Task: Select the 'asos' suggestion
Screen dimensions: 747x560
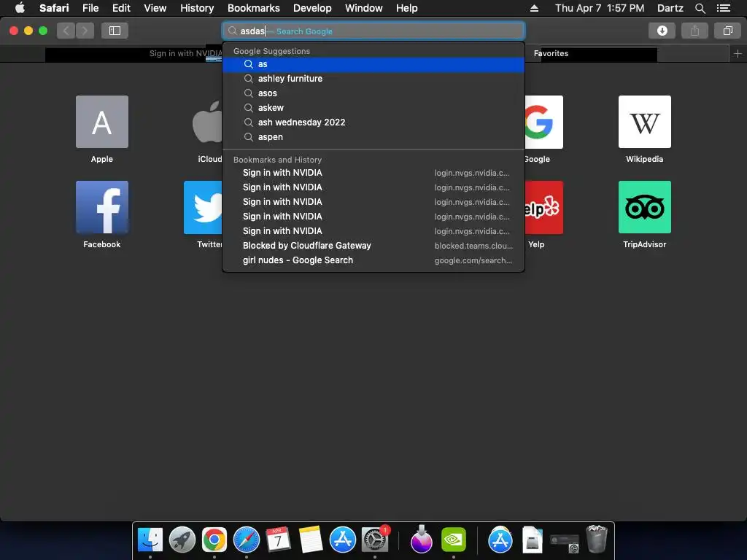Action: click(373, 93)
